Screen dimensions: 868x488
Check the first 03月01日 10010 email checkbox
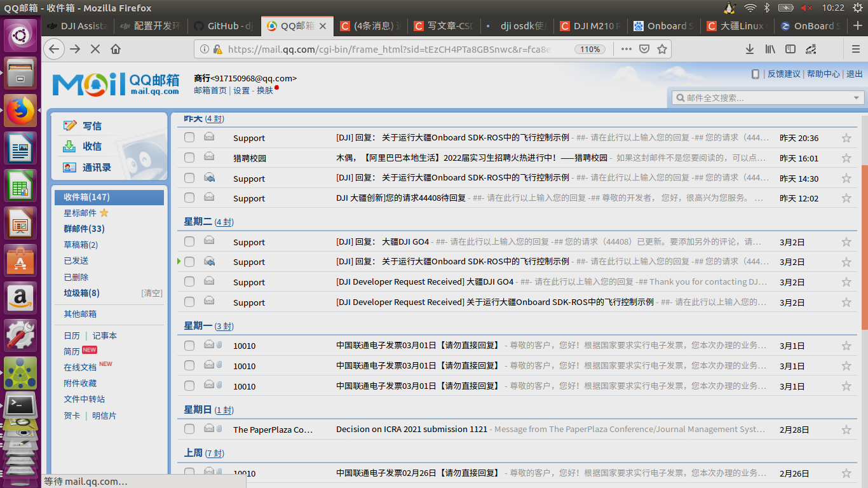[189, 346]
